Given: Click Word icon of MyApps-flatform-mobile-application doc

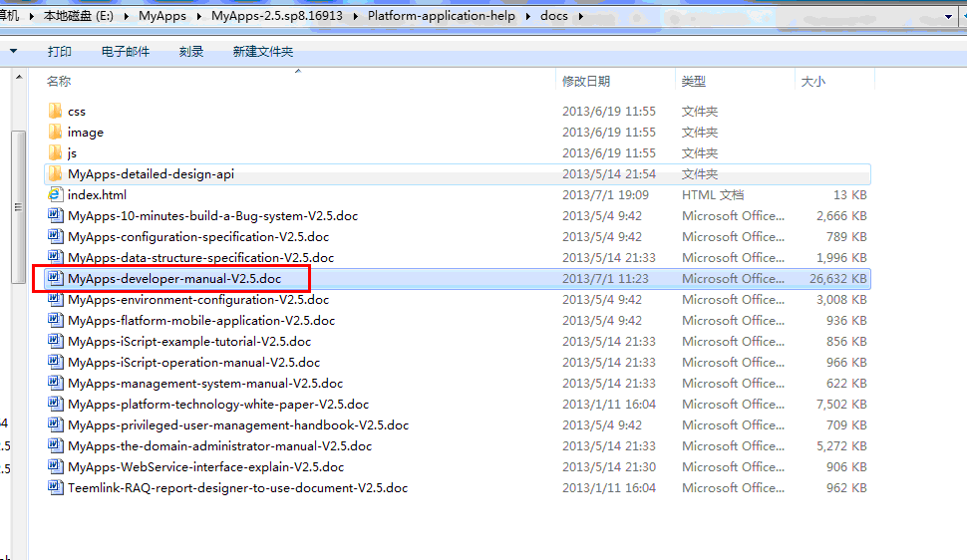Looking at the screenshot, I should [x=56, y=321].
